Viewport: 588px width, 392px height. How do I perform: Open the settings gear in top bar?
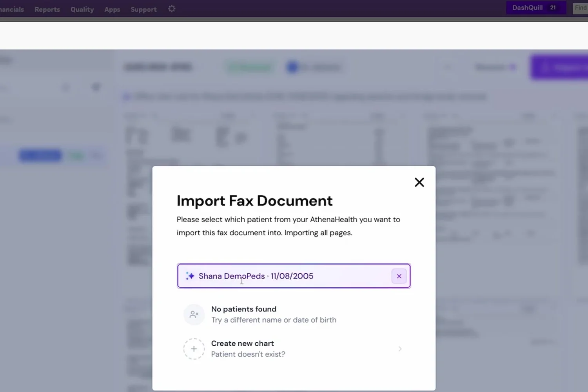tap(172, 9)
